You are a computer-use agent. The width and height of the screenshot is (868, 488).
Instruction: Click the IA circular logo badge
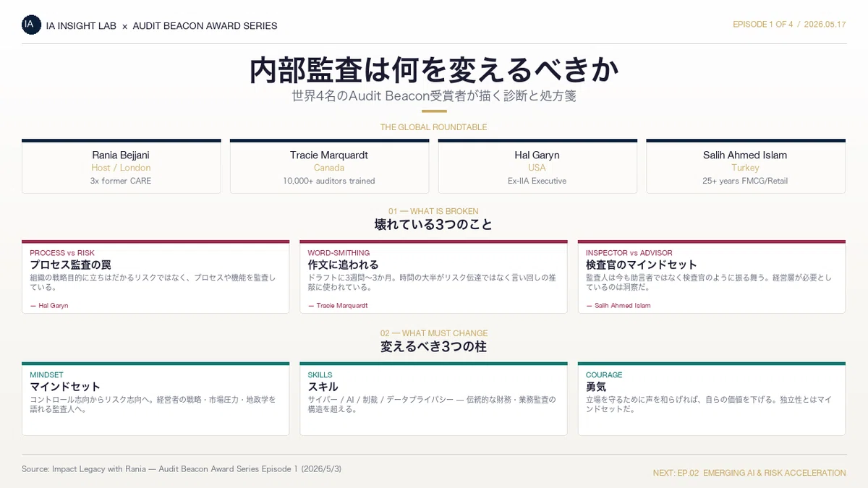coord(31,25)
